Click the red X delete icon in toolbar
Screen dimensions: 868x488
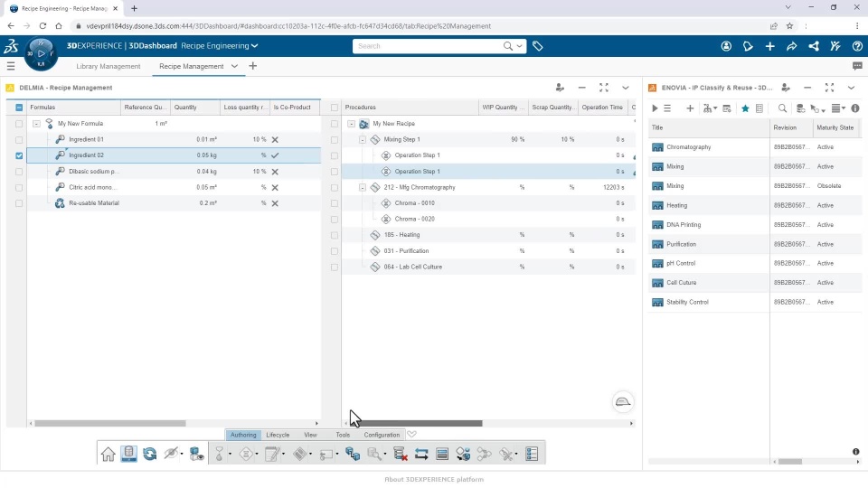click(x=401, y=454)
